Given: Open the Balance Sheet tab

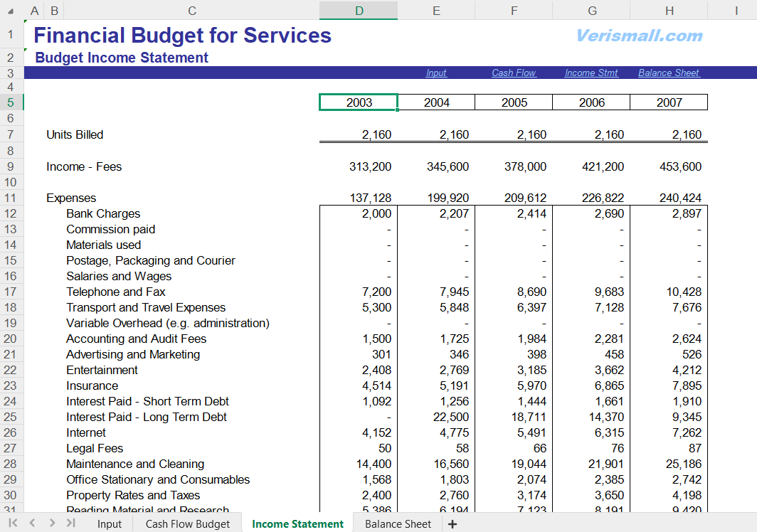Looking at the screenshot, I should click(x=398, y=524).
